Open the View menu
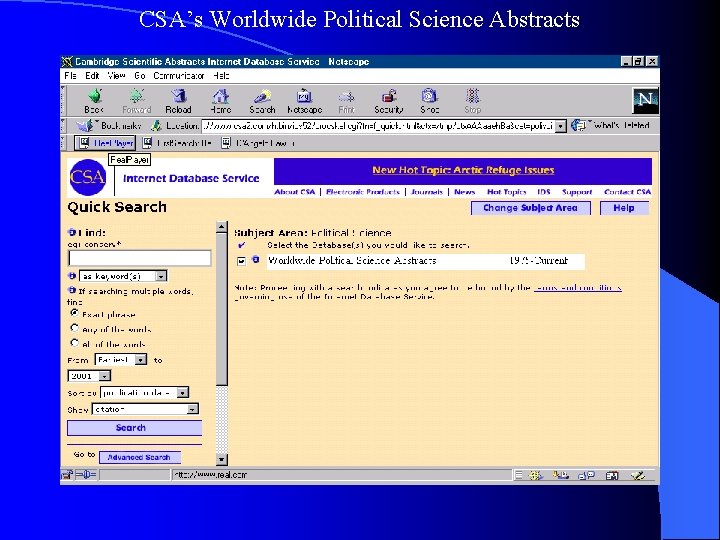 coord(117,76)
